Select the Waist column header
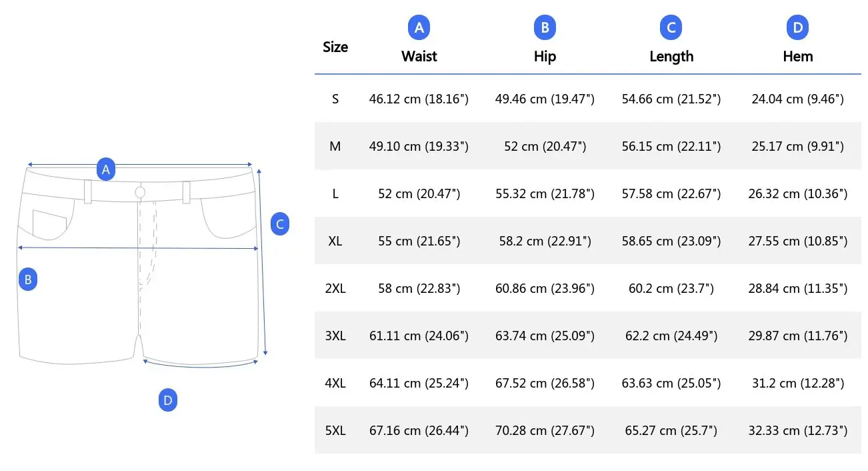Screen dimensions: 868x471 [419, 57]
